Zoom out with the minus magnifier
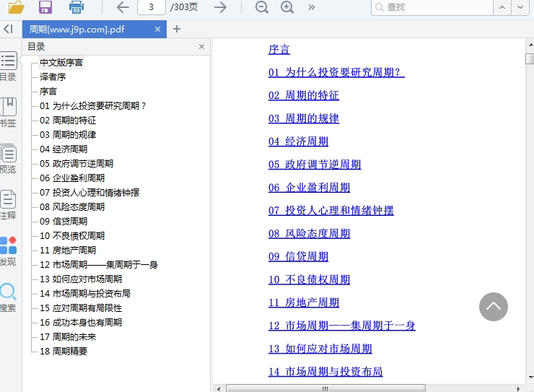 click(x=261, y=7)
